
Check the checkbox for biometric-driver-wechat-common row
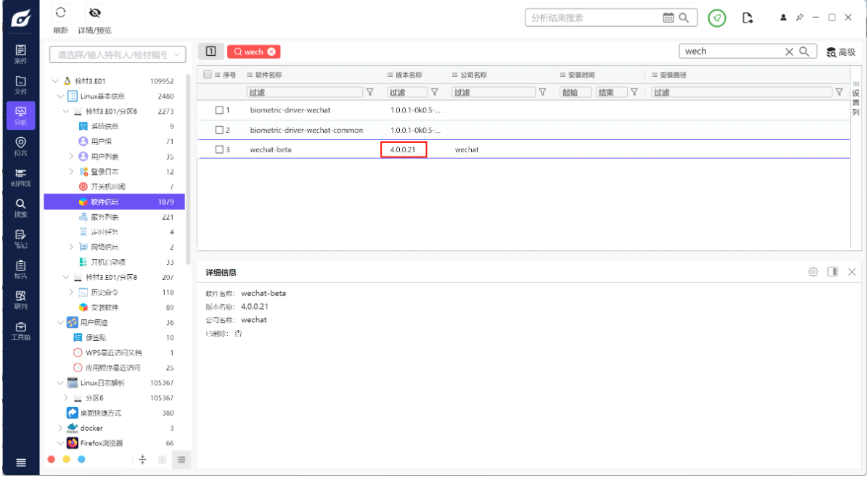[219, 130]
